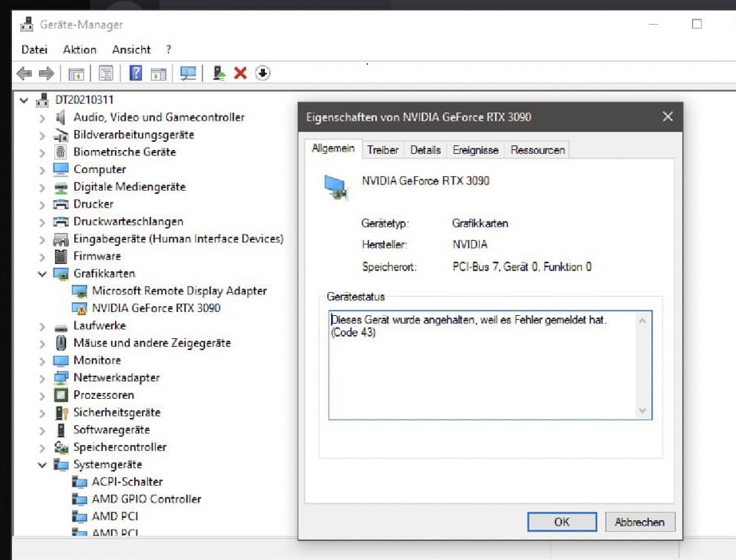
Task: Expand the Bildverarbeitungsgeräte category
Action: tap(42, 136)
